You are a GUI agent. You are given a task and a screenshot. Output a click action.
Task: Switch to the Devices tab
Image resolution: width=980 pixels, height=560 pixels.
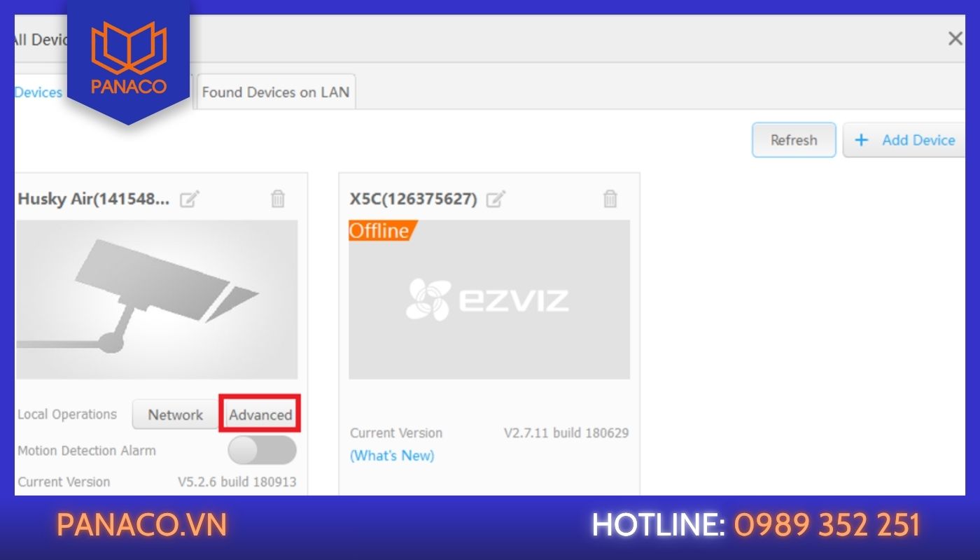click(38, 92)
